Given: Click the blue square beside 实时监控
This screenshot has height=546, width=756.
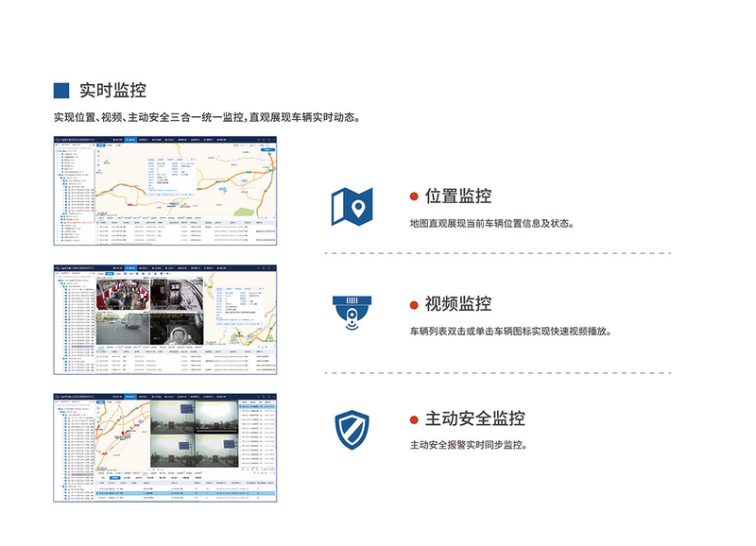Looking at the screenshot, I should coord(61,91).
